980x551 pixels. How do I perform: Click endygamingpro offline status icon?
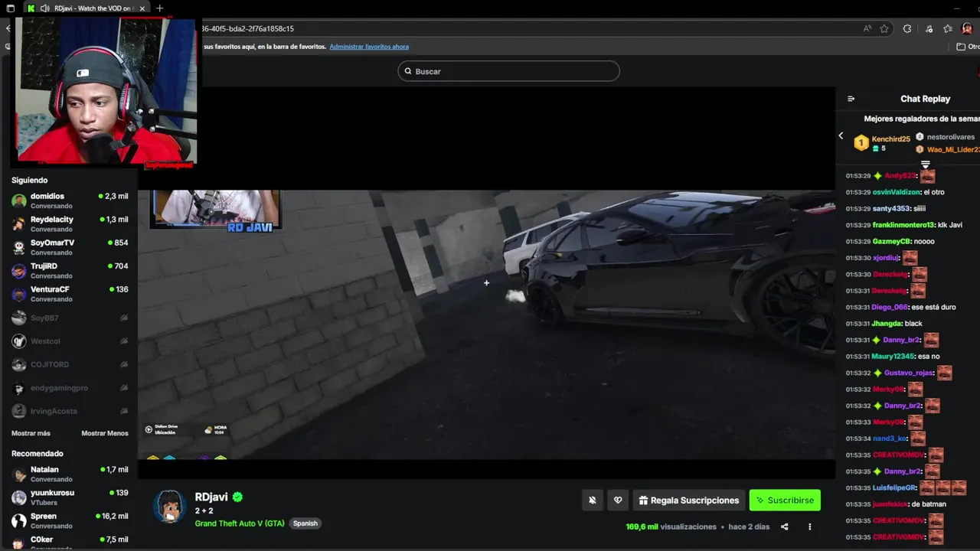point(124,388)
